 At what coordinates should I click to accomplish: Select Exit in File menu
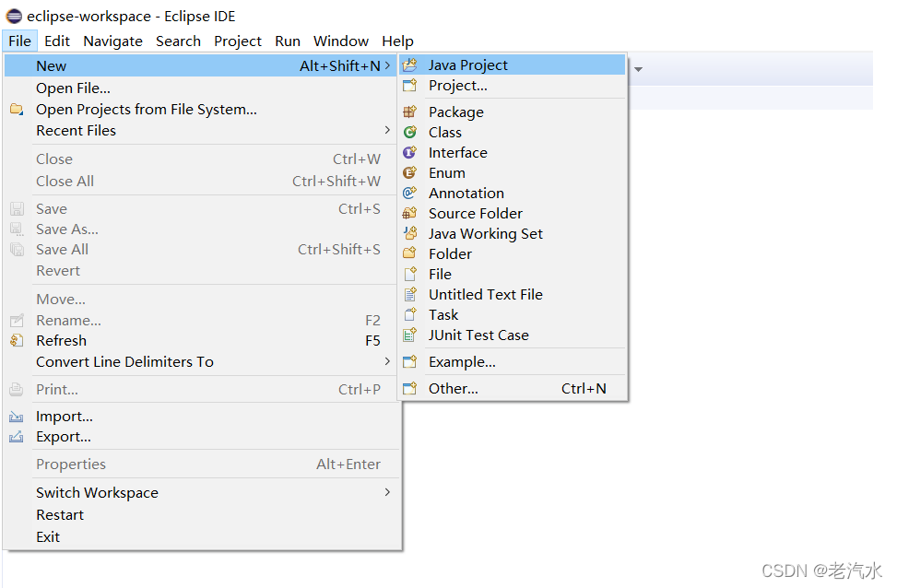click(x=200, y=536)
